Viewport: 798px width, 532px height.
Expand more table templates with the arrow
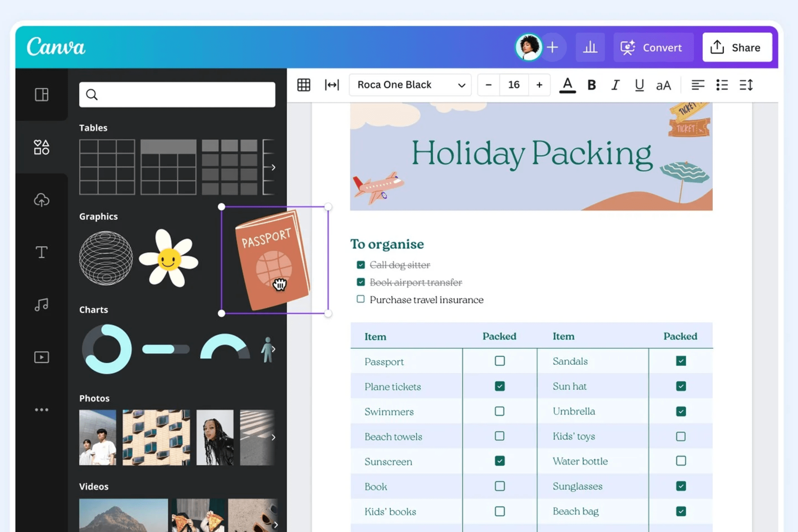click(273, 167)
